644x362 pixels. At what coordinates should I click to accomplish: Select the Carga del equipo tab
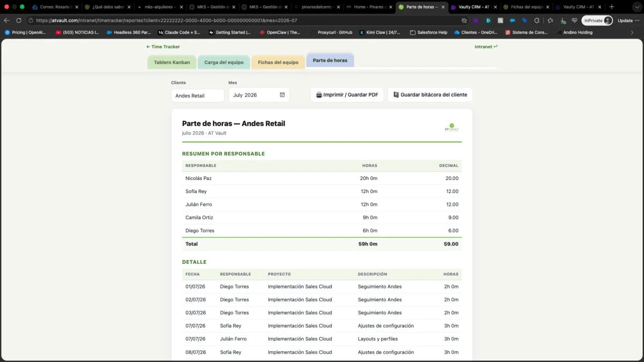pyautogui.click(x=224, y=62)
